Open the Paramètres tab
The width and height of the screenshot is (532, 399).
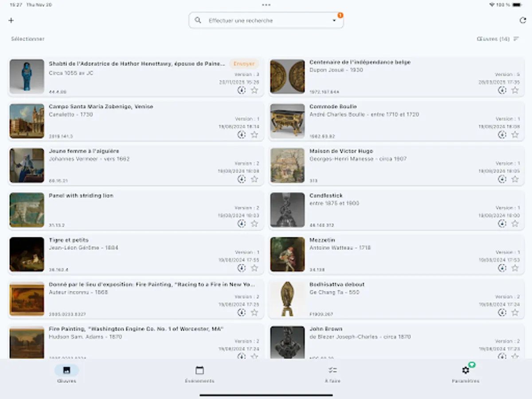[x=465, y=374]
